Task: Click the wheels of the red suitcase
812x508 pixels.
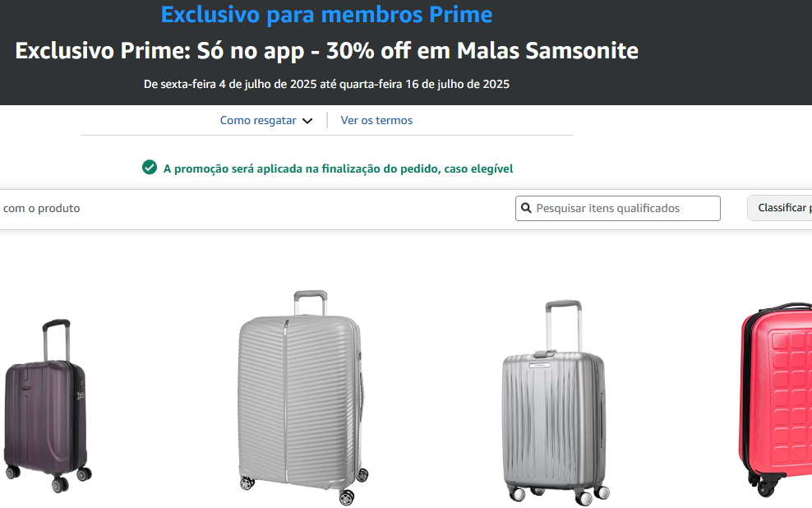Action: click(766, 489)
